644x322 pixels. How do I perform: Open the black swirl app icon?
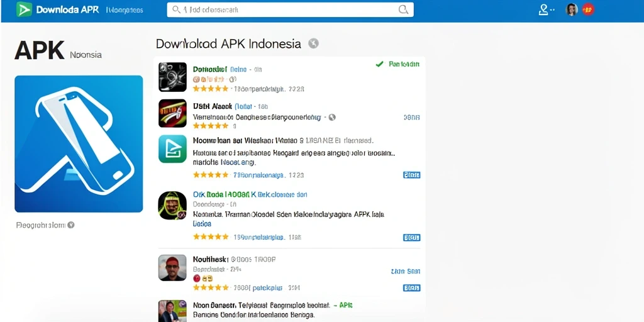tap(172, 77)
